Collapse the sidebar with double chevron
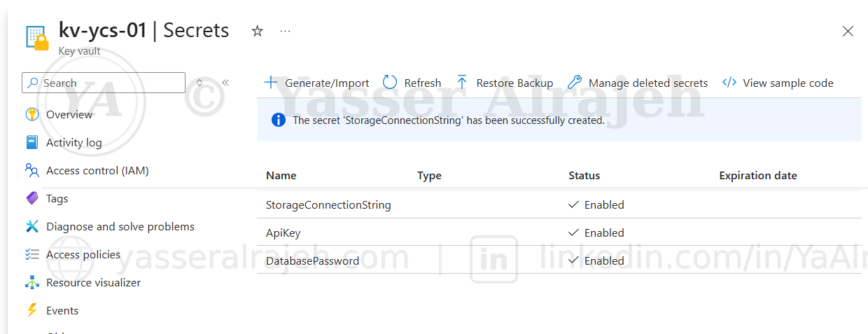Screen dimensions: 868x334 (x=225, y=83)
